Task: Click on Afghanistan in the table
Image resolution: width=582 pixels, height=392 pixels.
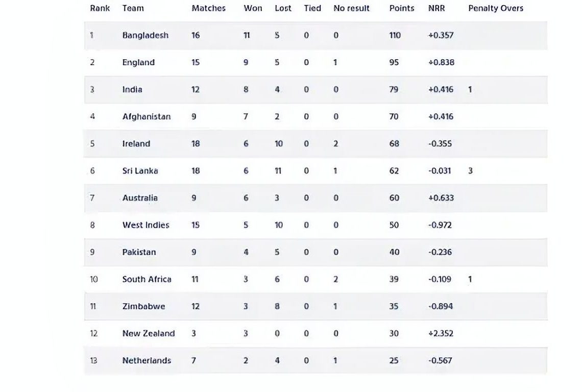Action: (146, 116)
